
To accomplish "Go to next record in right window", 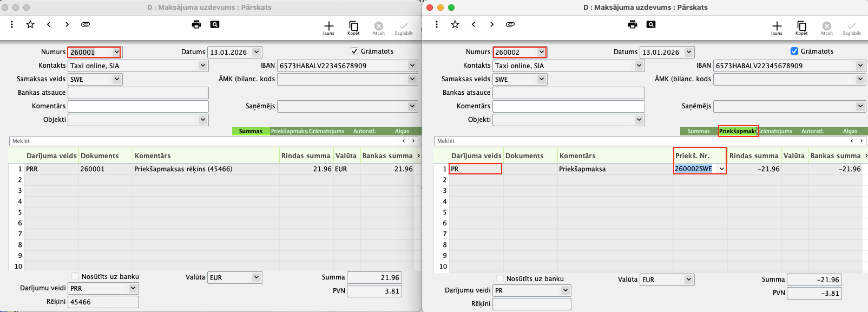I will coord(491,24).
